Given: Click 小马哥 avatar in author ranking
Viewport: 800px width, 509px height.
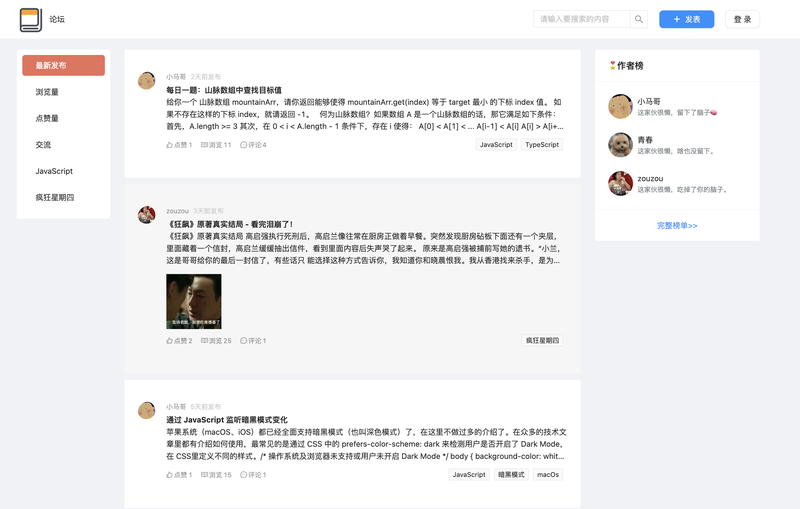Looking at the screenshot, I should point(620,106).
